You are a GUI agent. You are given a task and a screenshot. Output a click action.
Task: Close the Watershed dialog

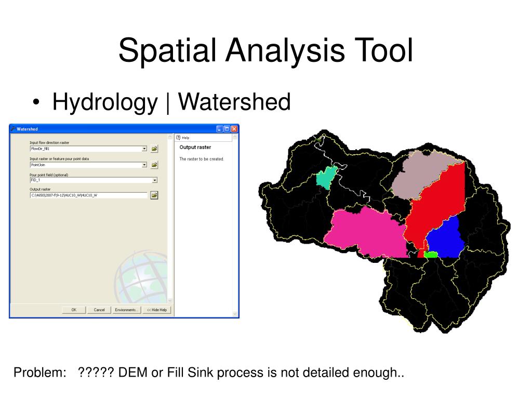click(x=234, y=129)
